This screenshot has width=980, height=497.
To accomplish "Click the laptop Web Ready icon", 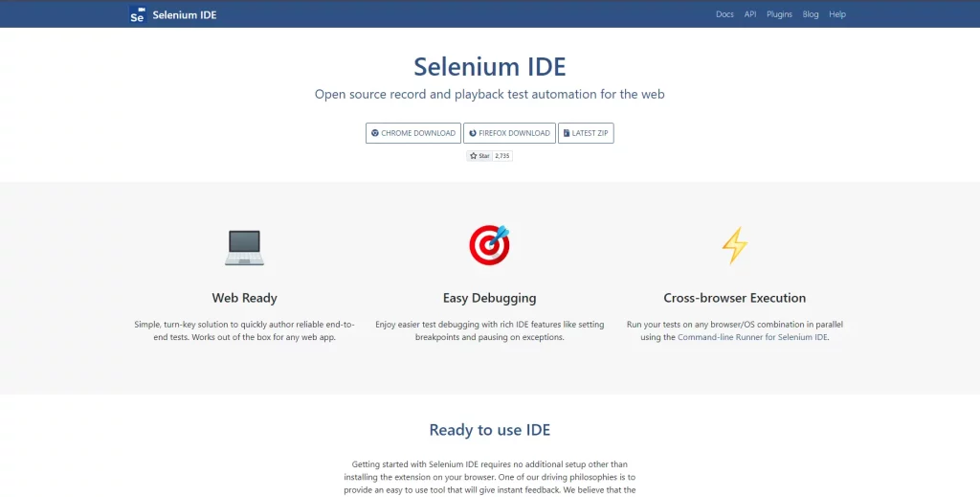I will point(244,248).
